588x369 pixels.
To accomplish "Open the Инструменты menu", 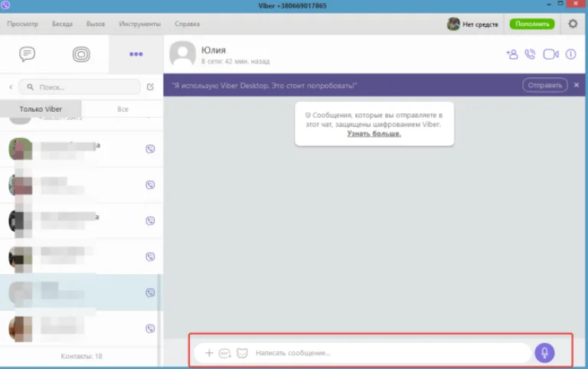I will pyautogui.click(x=140, y=24).
